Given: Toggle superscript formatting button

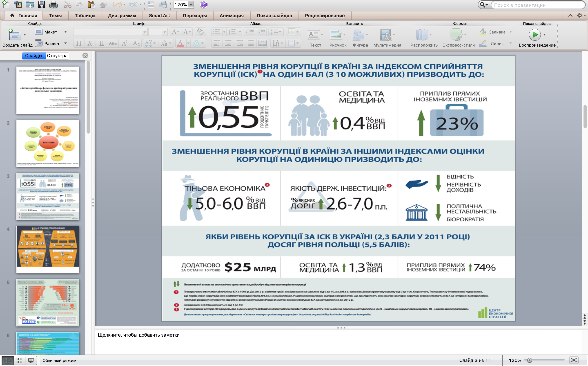Looking at the screenshot, I should (x=125, y=43).
